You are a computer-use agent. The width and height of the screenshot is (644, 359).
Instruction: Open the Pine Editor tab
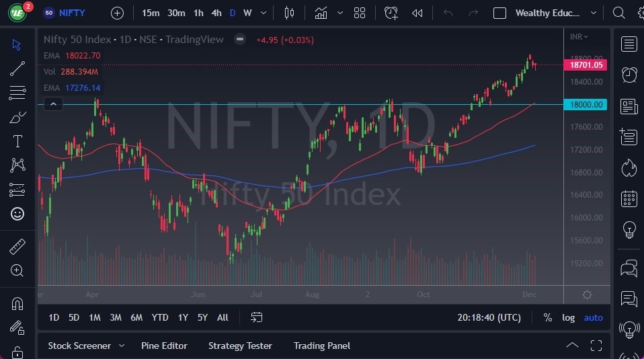pos(164,346)
